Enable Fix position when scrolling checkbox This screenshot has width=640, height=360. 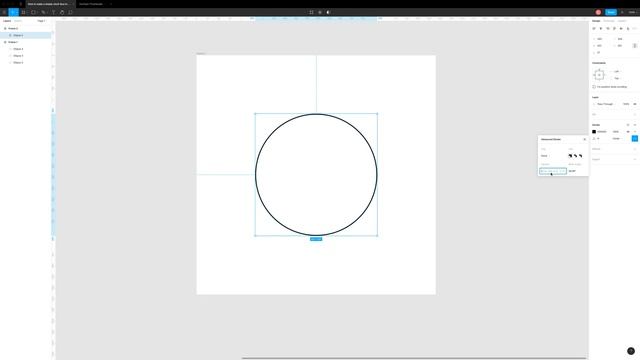tap(594, 87)
